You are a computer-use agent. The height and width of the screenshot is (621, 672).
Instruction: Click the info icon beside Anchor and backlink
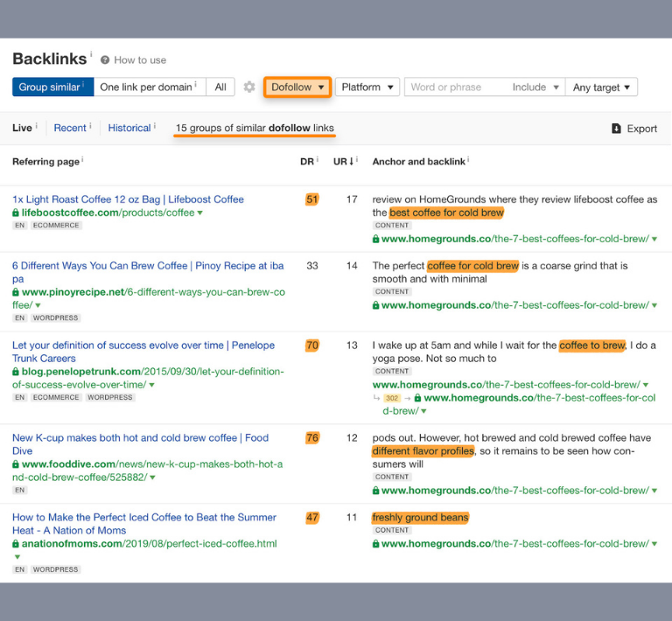tap(470, 160)
